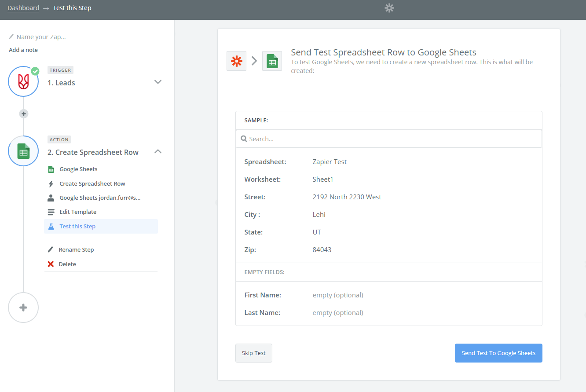Collapse the Create Spreadsheet Row step

(x=158, y=151)
